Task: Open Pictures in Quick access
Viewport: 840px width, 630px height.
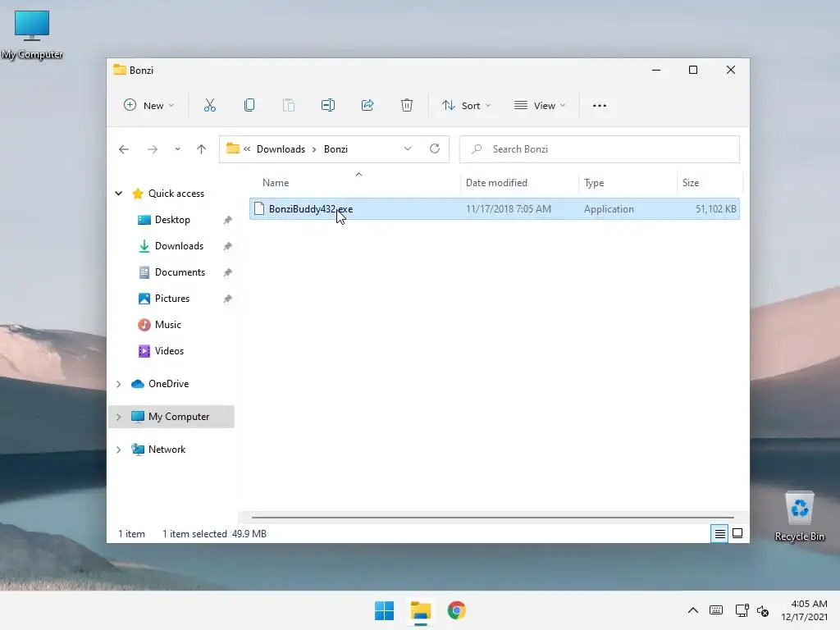Action: coord(172,299)
